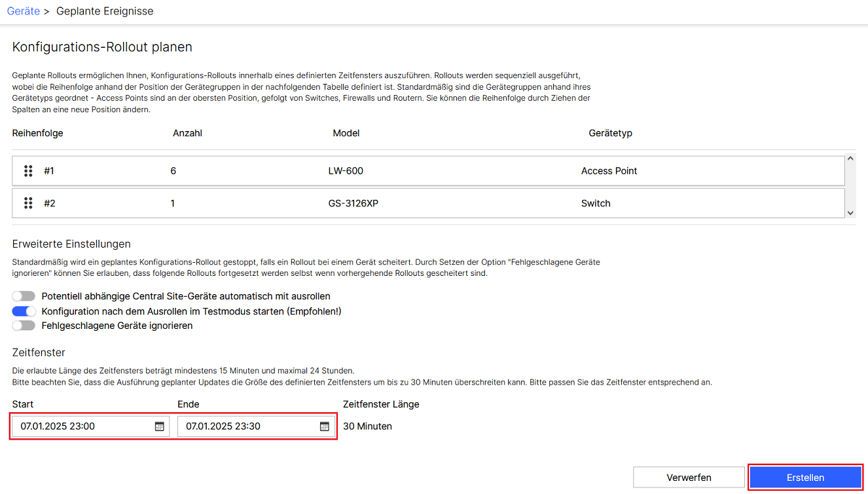The height and width of the screenshot is (494, 868).
Task: Open the calendar picker in Ende field
Action: tap(324, 427)
